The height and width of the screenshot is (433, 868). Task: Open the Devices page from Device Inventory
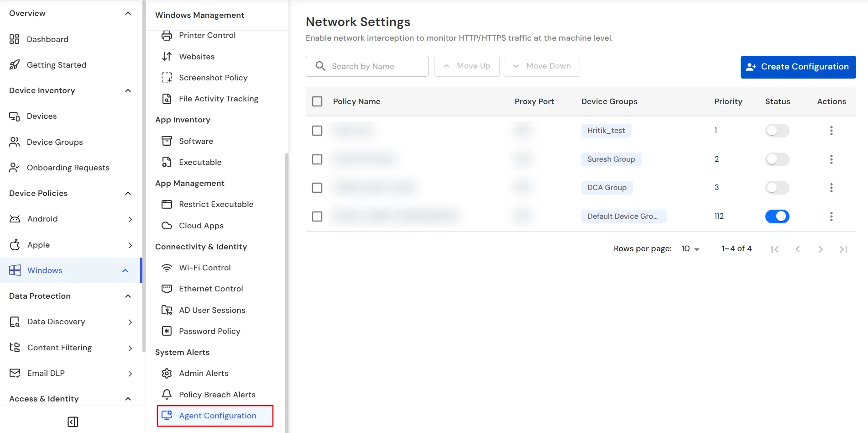click(x=42, y=116)
